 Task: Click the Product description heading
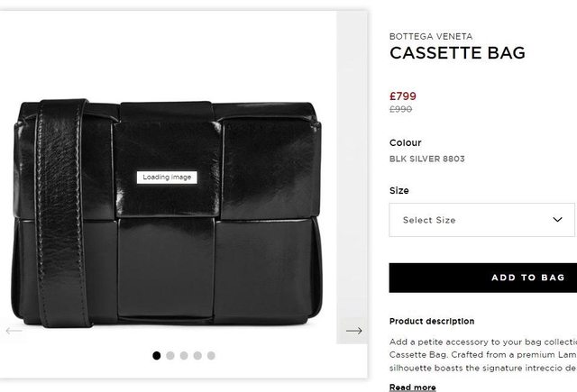[432, 321]
